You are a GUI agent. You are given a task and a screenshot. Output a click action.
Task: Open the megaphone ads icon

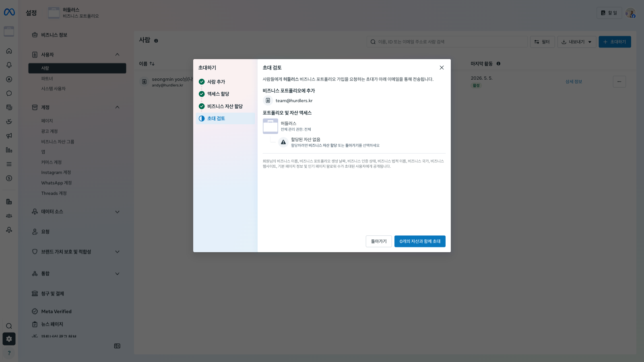(x=9, y=136)
